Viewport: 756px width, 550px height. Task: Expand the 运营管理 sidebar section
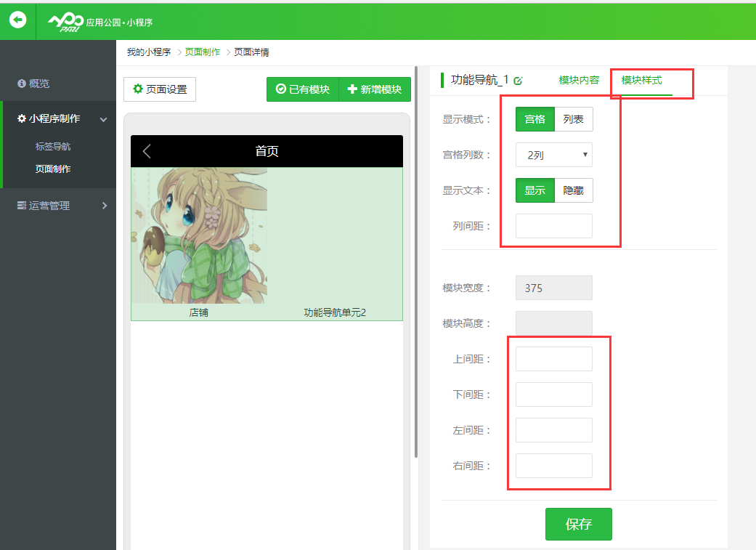(104, 206)
